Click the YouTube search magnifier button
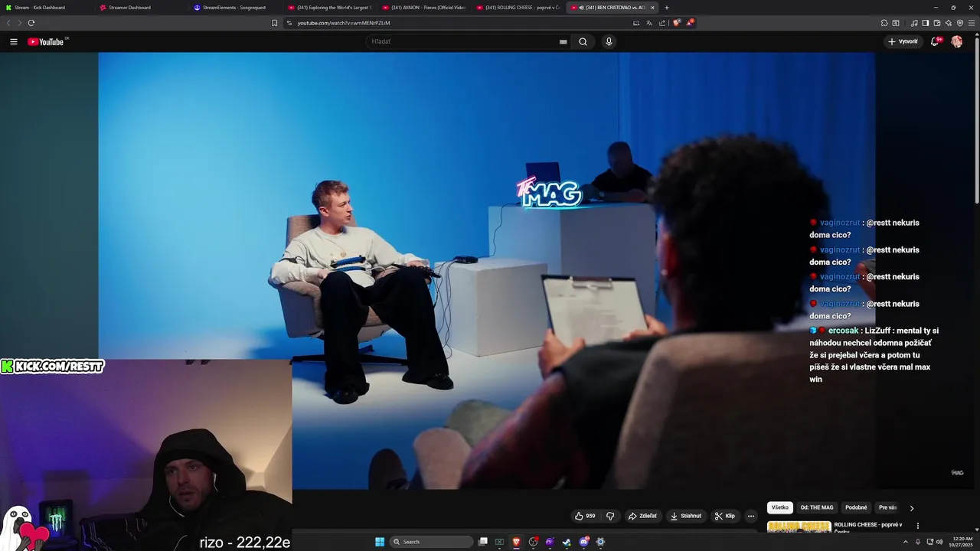Screen dimensions: 980x551 click(x=583, y=42)
